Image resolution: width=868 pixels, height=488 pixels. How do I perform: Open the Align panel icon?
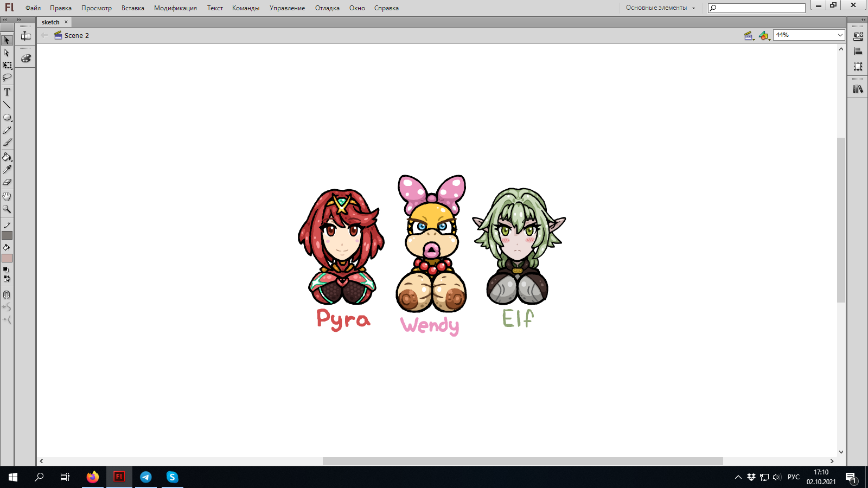(858, 52)
